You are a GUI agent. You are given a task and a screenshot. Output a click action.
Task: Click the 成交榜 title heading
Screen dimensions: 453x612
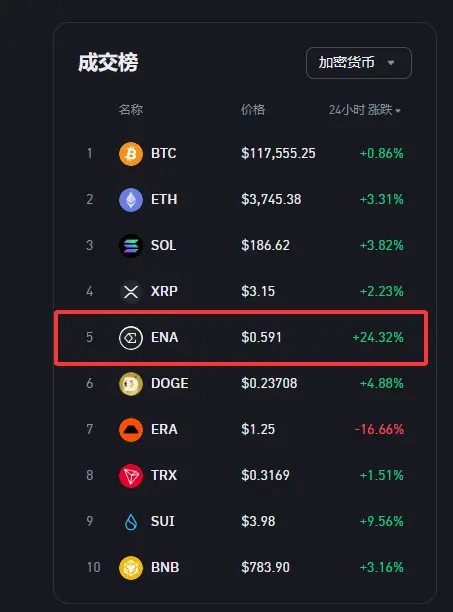click(x=108, y=62)
